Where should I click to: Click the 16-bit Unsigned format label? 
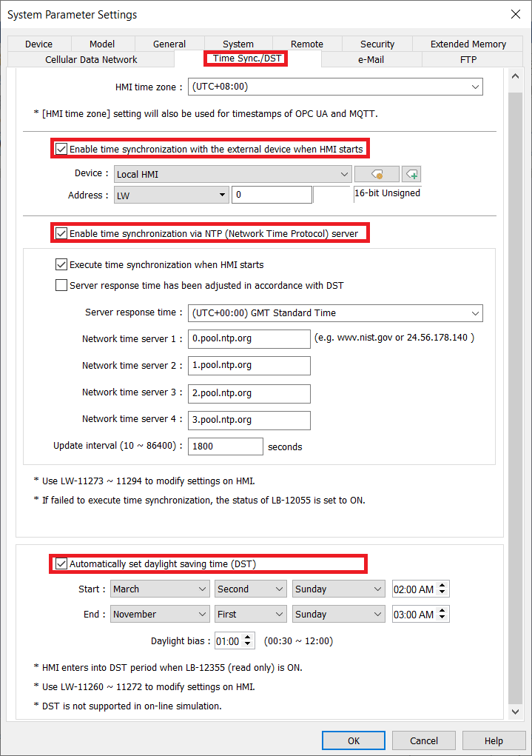point(388,193)
